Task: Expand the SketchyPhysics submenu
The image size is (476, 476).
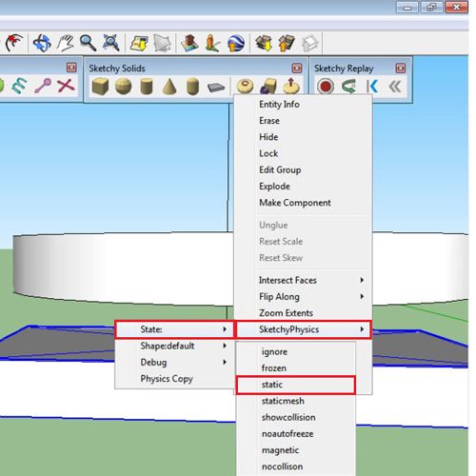Action: pos(304,329)
